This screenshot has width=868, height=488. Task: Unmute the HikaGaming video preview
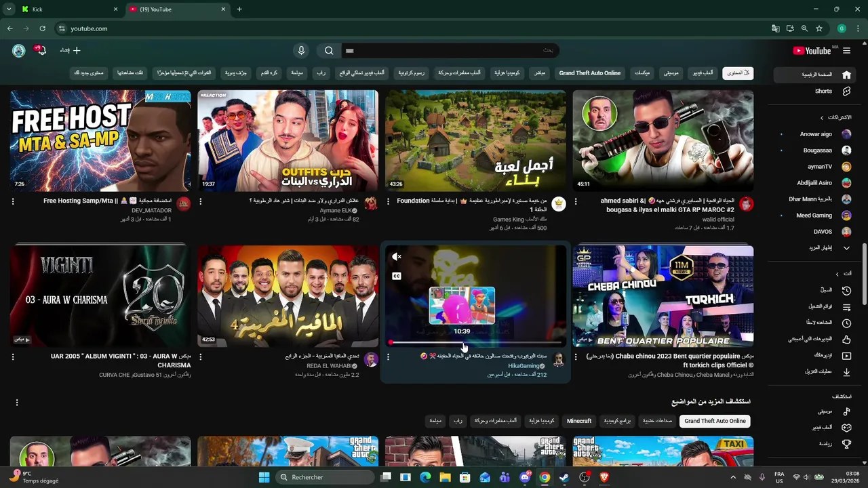(x=397, y=257)
